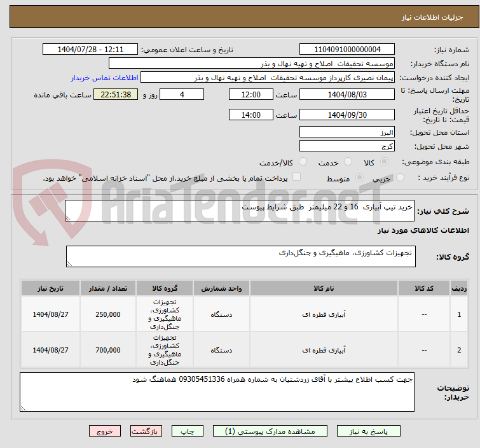Click the اطلاعات کالاهای مورد نیاز heading
The image size is (480, 448).
click(x=423, y=230)
